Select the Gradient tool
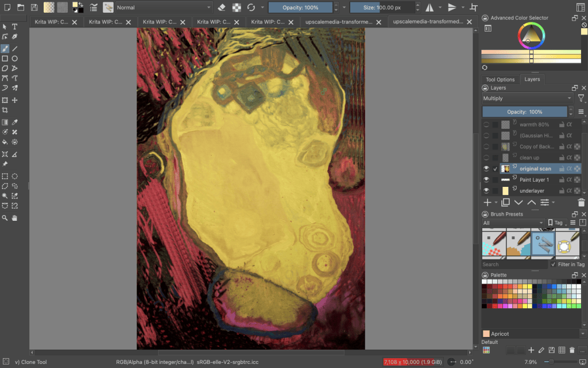The width and height of the screenshot is (588, 368). 5,122
